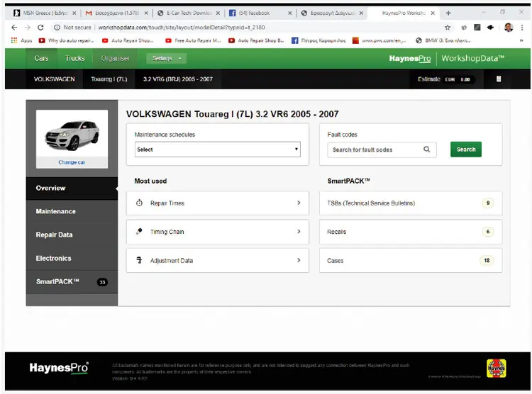Viewport: 532px width, 394px height.
Task: Expand Repair Times chevron arrow
Action: point(299,203)
